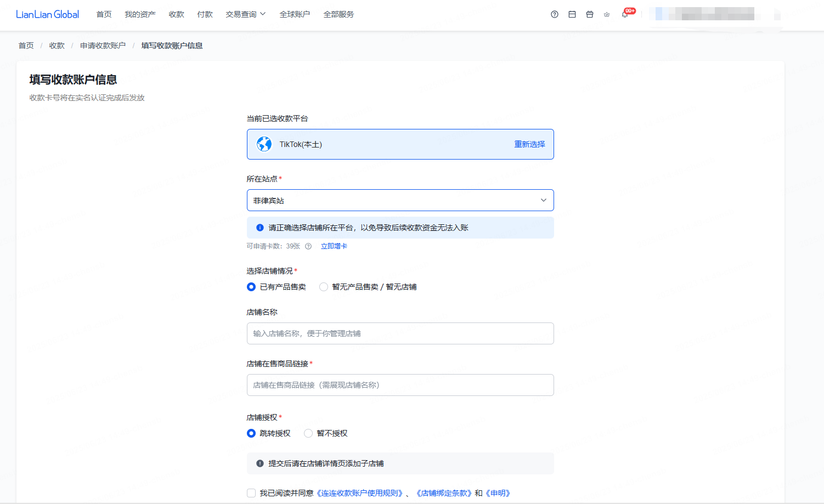The width and height of the screenshot is (824, 504).
Task: Click the 立即增卡 link
Action: coord(334,246)
